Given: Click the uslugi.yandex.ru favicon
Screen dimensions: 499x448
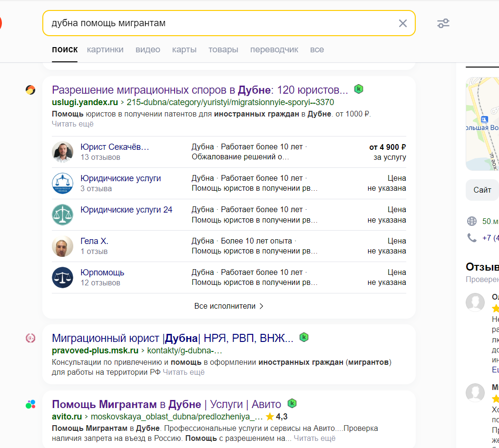Looking at the screenshot, I should (x=30, y=90).
